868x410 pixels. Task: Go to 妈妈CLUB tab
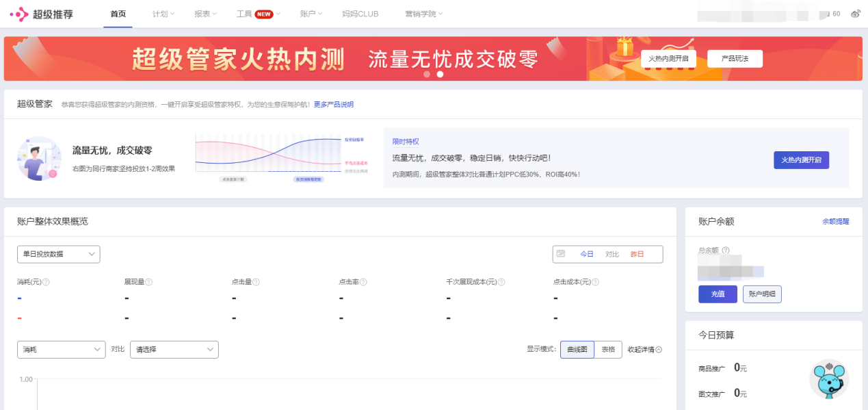[x=360, y=14]
